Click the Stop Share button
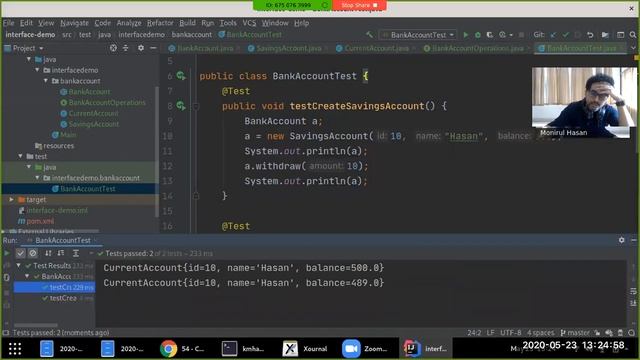Viewport: 640px width, 360px height. tap(359, 5)
